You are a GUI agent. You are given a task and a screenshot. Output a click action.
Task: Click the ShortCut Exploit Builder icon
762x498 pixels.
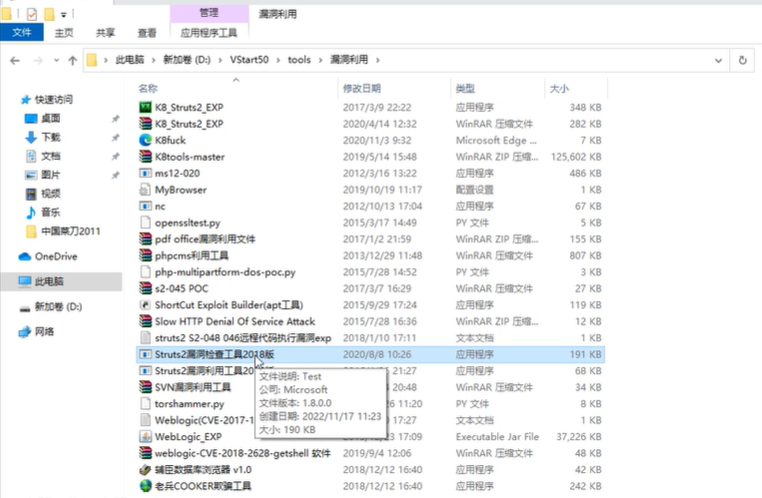click(x=145, y=305)
